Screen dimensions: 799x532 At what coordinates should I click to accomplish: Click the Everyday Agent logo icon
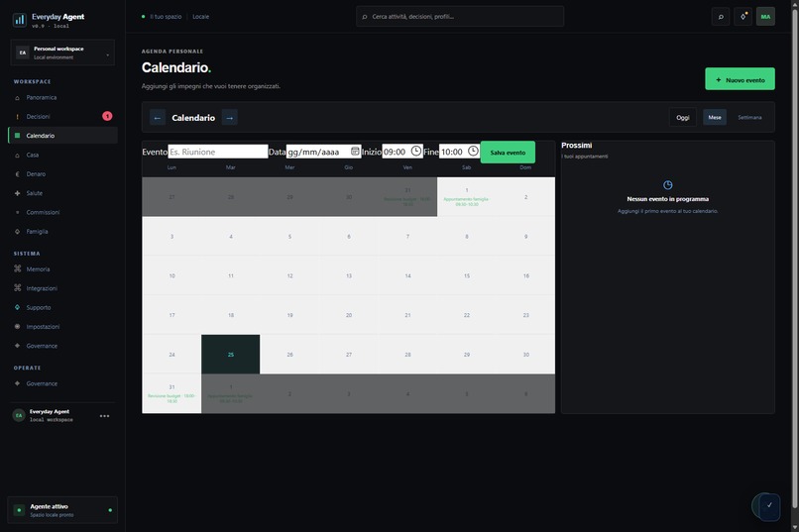pos(20,20)
